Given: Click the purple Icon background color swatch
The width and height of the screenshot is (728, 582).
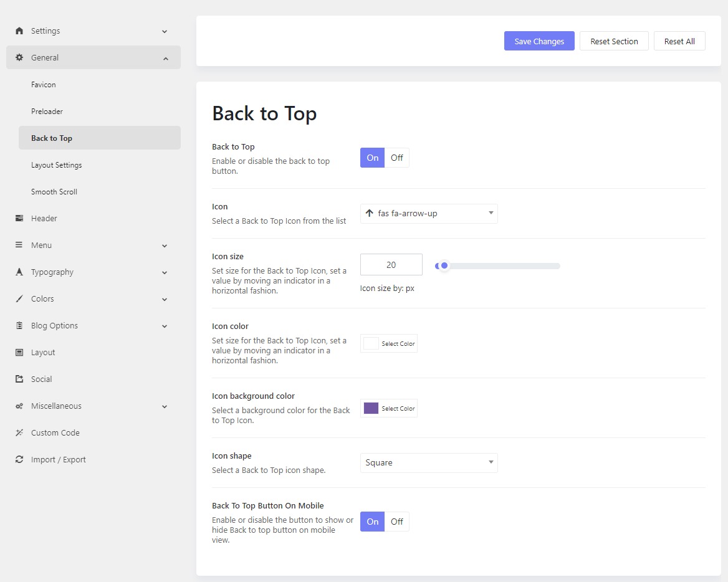Looking at the screenshot, I should [371, 408].
